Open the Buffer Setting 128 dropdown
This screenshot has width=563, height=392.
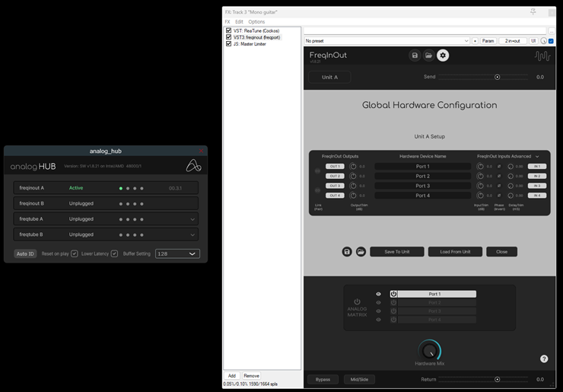(177, 253)
